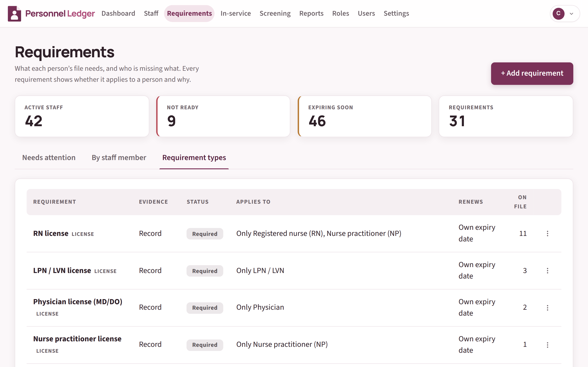Open the In-service section
This screenshot has width=588, height=367.
(236, 13)
